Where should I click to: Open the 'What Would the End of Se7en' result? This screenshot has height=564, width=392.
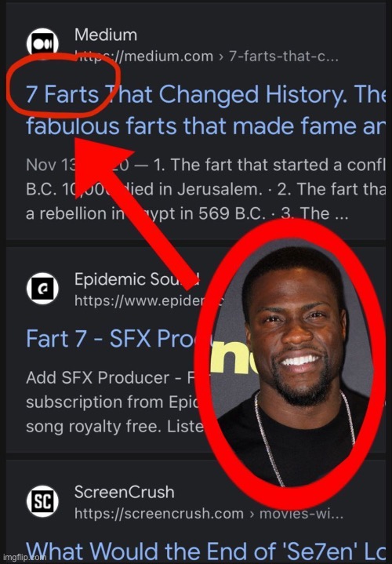coord(205,551)
